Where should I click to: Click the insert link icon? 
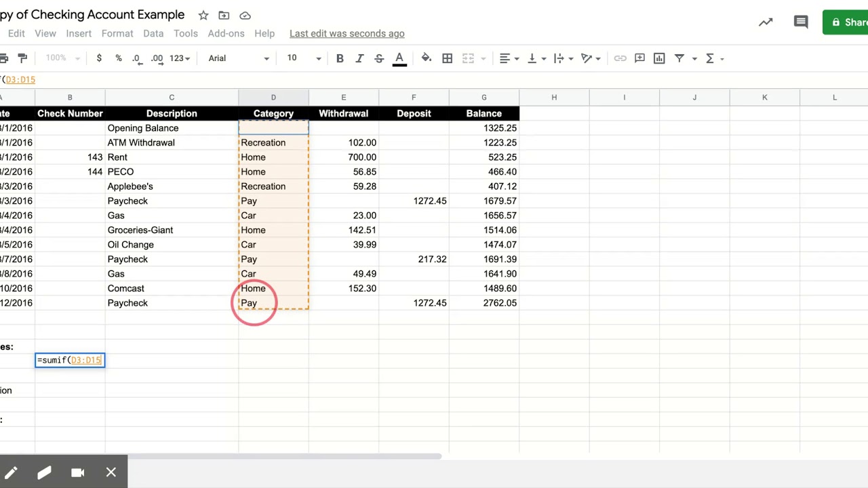point(620,58)
